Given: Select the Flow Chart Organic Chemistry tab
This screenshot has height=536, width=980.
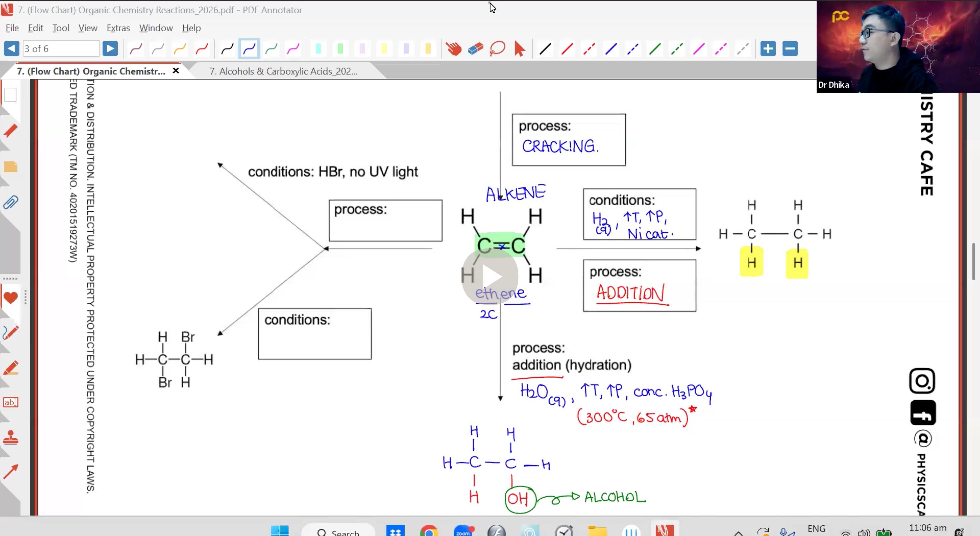Looking at the screenshot, I should 91,71.
